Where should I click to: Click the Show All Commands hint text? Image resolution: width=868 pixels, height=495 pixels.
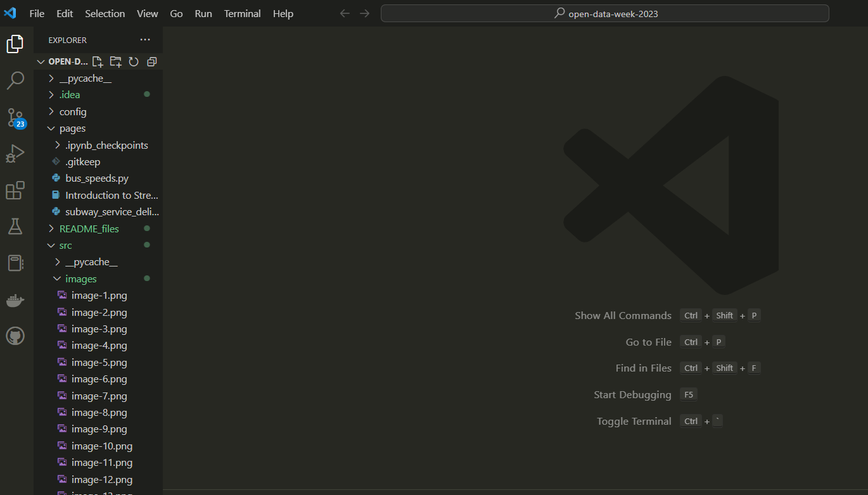tap(623, 315)
